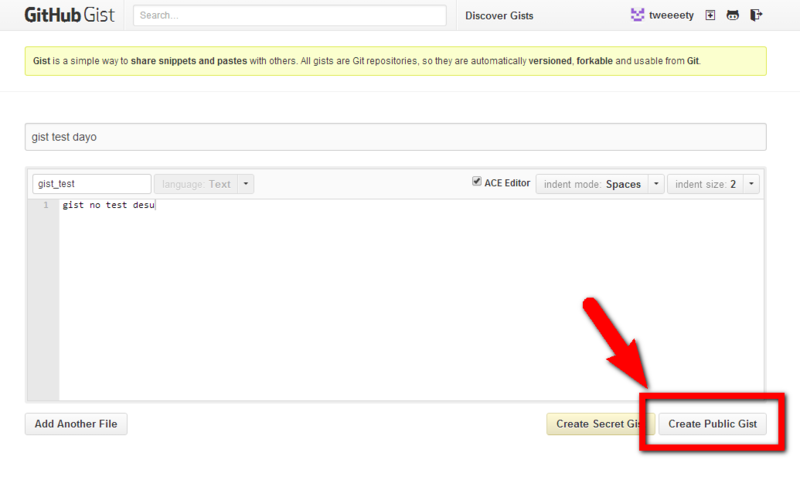Click the language dropdown arrow
Image resolution: width=800 pixels, height=487 pixels.
(245, 184)
